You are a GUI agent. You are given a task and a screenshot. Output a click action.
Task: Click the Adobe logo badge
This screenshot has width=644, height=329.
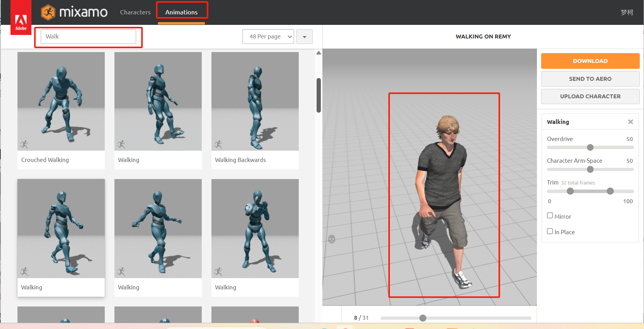21,17
